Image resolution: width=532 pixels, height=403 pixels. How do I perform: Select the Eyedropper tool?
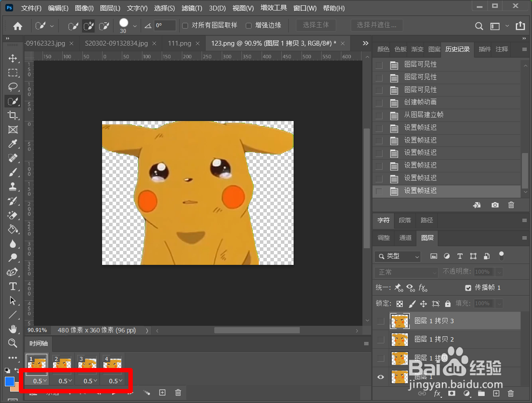(13, 144)
